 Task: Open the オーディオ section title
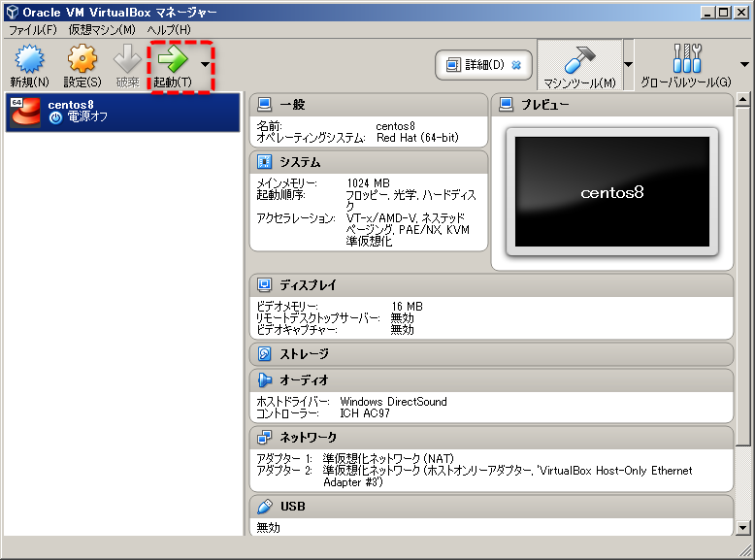304,380
